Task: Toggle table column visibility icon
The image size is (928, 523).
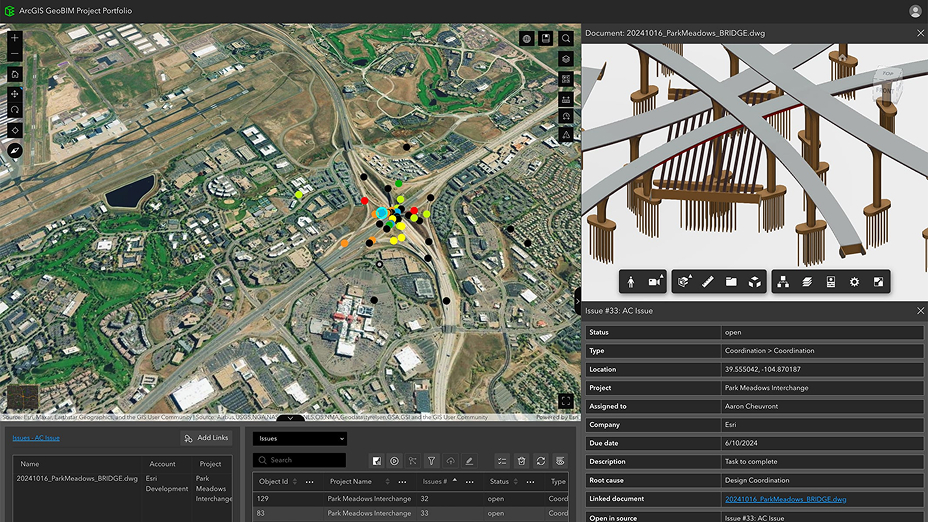Action: click(x=560, y=461)
